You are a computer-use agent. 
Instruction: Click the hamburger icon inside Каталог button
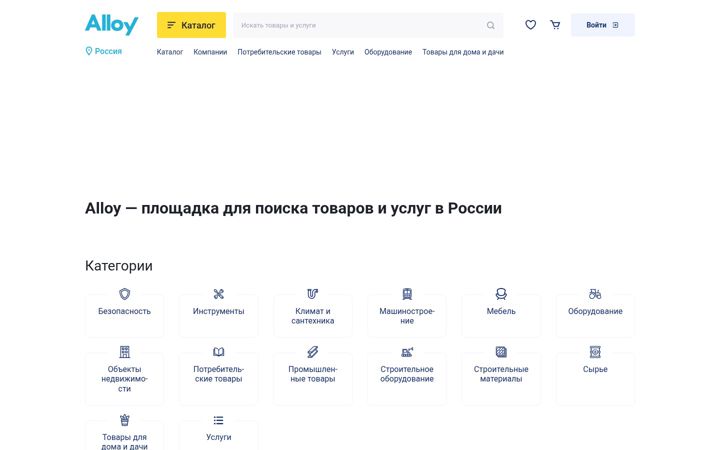(x=171, y=25)
